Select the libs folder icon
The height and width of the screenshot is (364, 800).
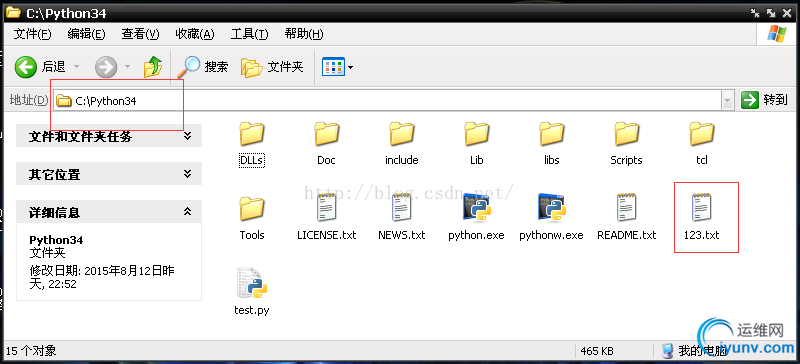click(x=552, y=134)
